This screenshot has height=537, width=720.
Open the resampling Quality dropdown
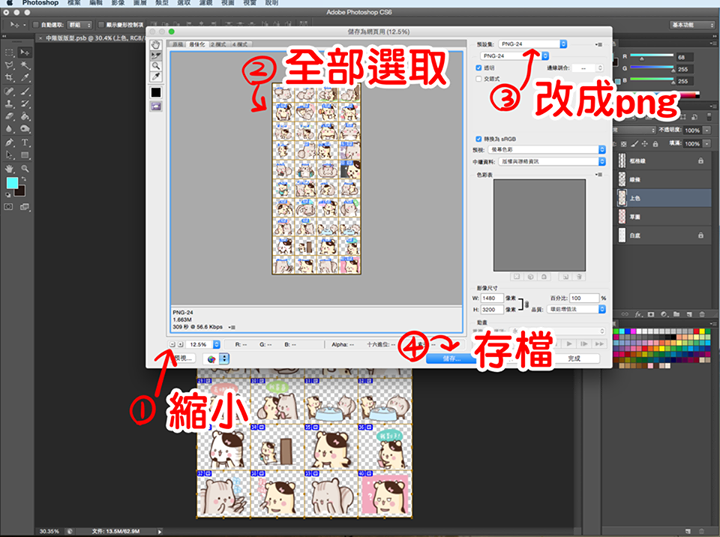tap(576, 310)
